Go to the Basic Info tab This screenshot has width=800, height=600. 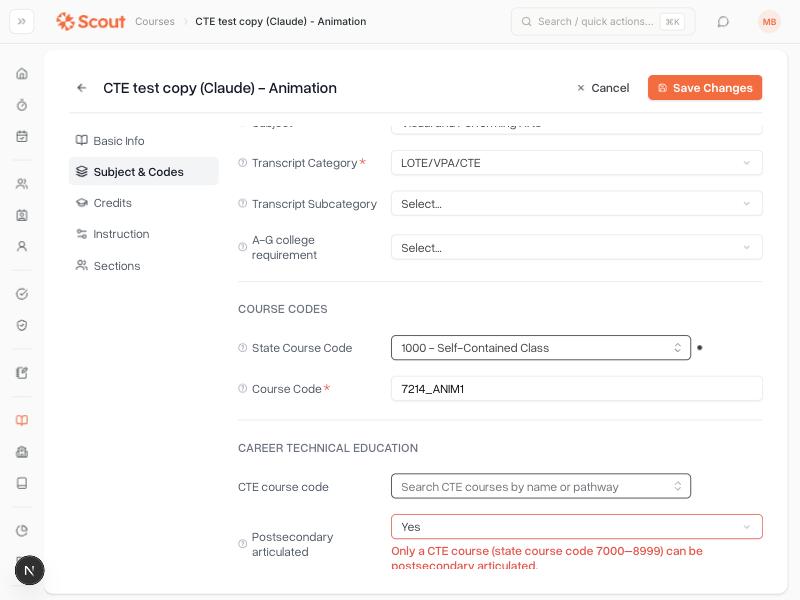143,141
